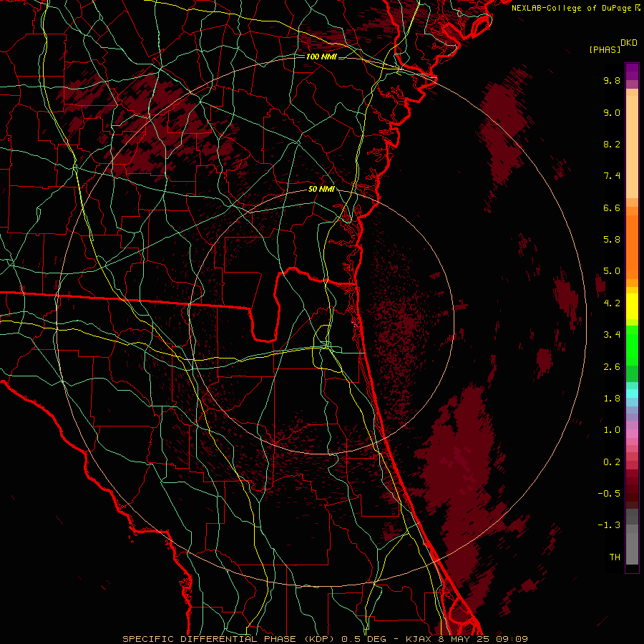The height and width of the screenshot is (644, 644).
Task: Click the 4.2 value on the color scale
Action: coord(612,303)
